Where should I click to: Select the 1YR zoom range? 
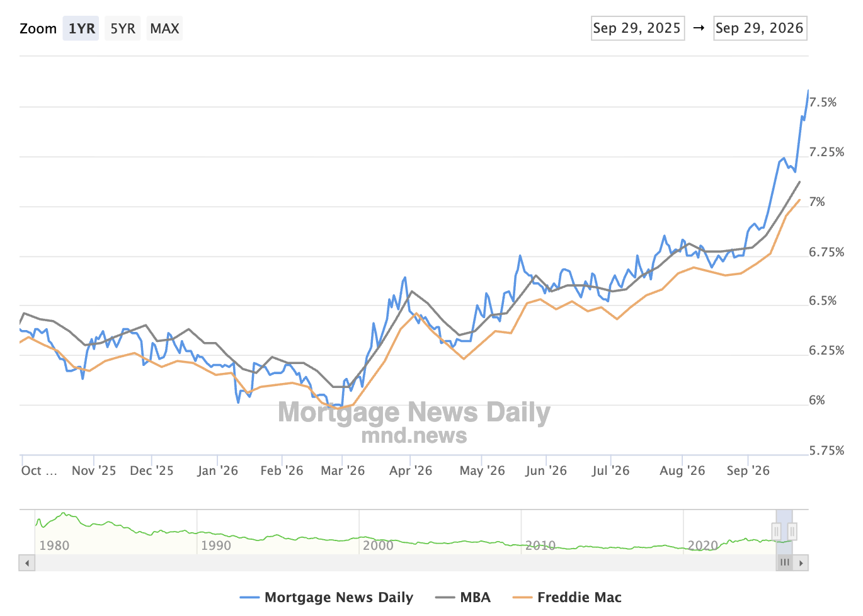coord(81,28)
